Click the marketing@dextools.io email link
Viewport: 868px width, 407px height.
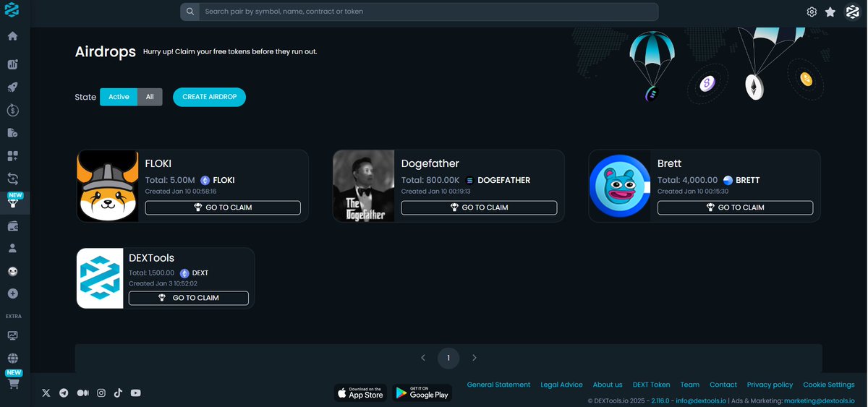click(x=820, y=400)
